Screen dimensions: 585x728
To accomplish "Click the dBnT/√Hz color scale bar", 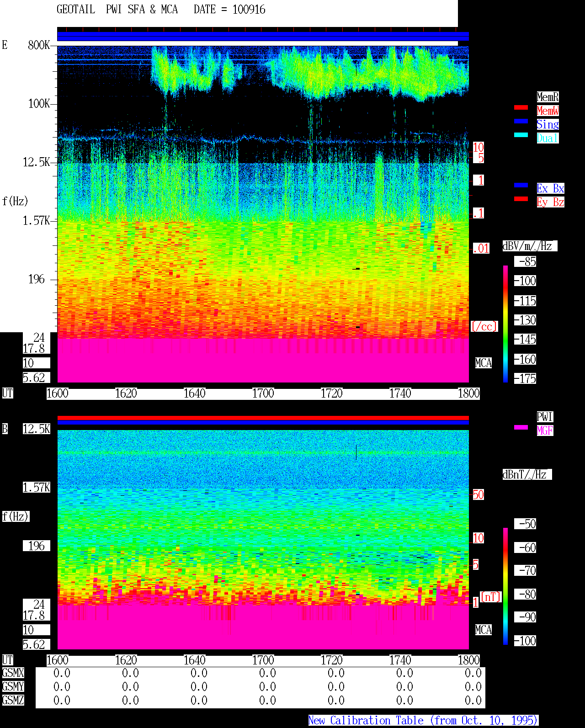I will tap(505, 586).
